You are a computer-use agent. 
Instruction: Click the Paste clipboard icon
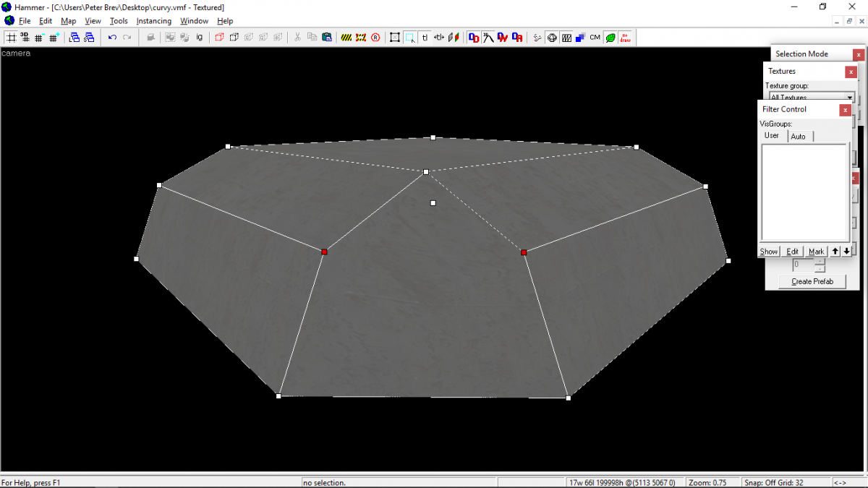point(328,37)
